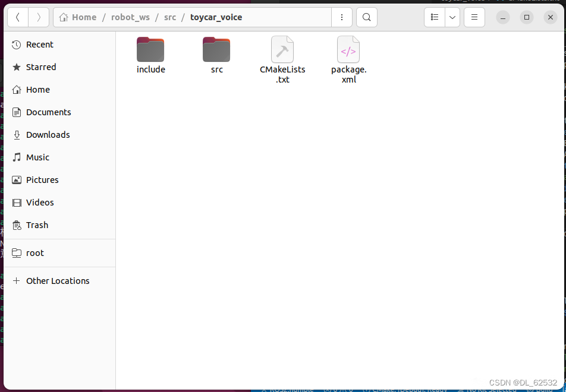Go forward with the right arrow button
Screen dimensions: 566x392
pyautogui.click(x=39, y=17)
